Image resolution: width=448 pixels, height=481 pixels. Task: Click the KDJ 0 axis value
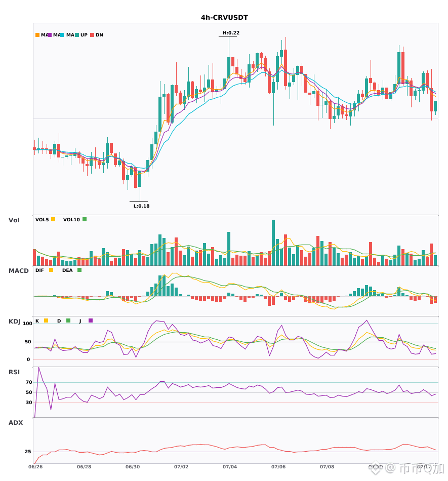pos(28,359)
